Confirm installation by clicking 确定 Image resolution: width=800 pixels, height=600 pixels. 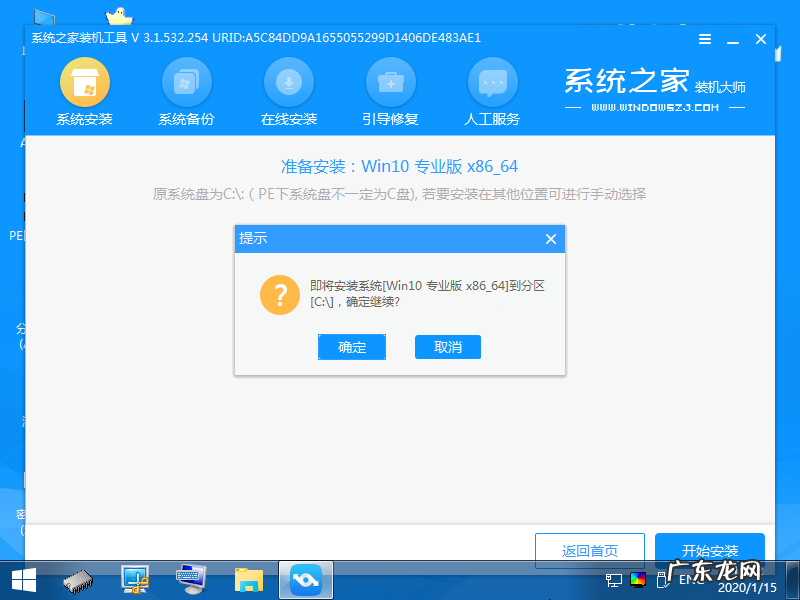(x=352, y=347)
